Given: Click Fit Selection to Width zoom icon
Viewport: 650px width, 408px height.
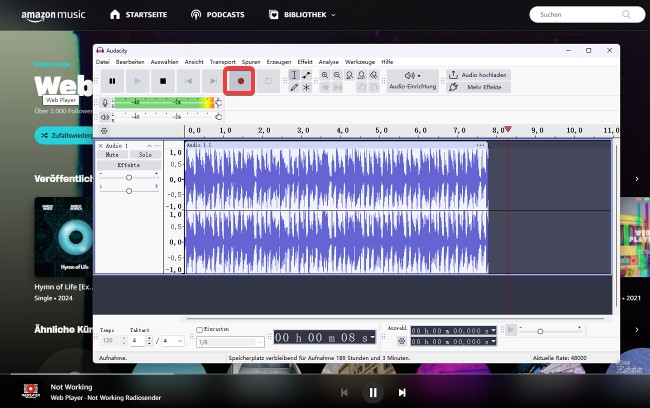Looking at the screenshot, I should (349, 75).
